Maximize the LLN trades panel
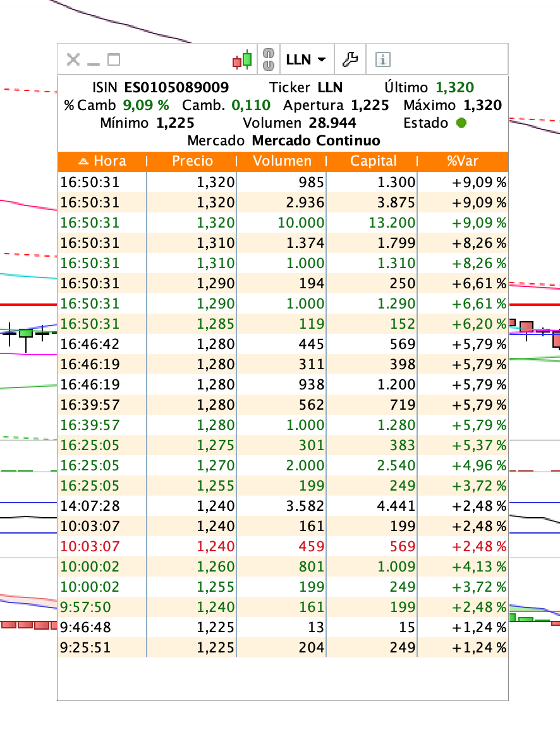The image size is (560, 746). (x=114, y=59)
